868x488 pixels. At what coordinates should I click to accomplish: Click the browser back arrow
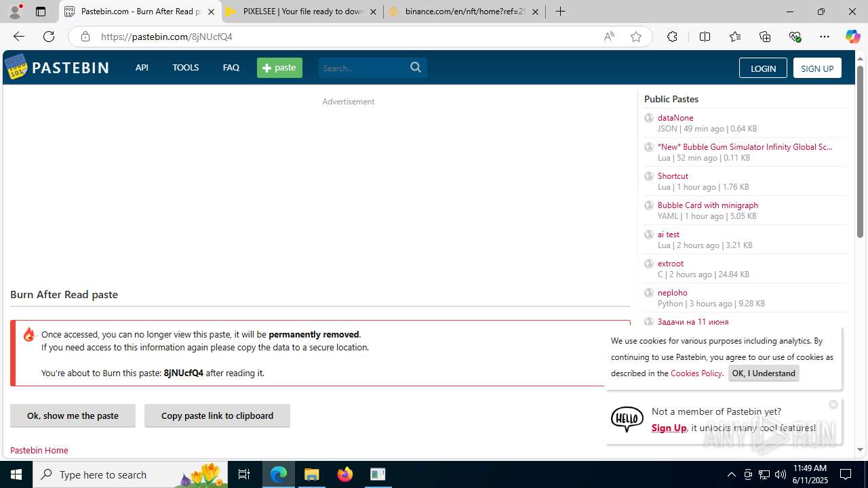tap(19, 37)
